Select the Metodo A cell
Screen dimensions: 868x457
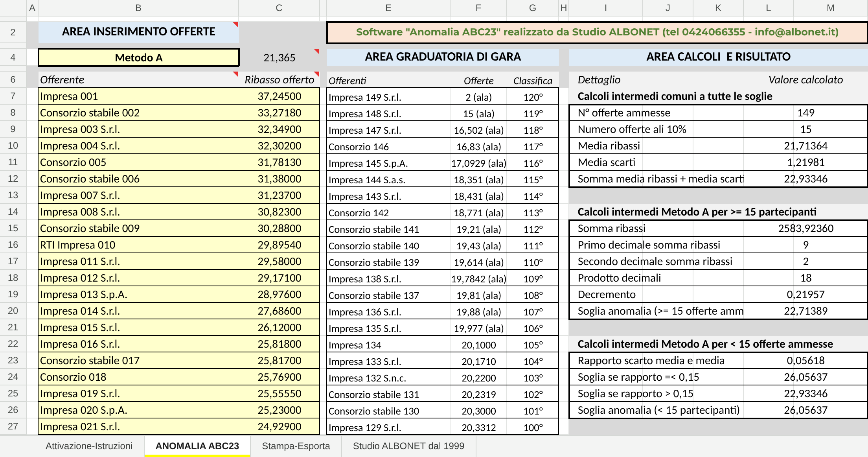click(138, 57)
